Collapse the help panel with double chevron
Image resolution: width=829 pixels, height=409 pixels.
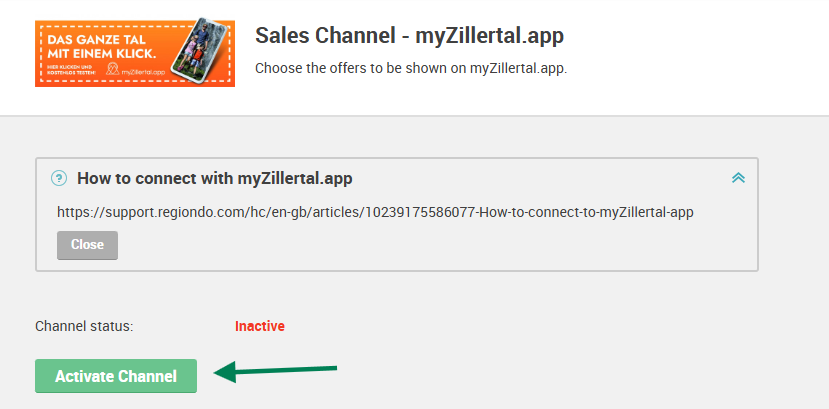(x=738, y=178)
